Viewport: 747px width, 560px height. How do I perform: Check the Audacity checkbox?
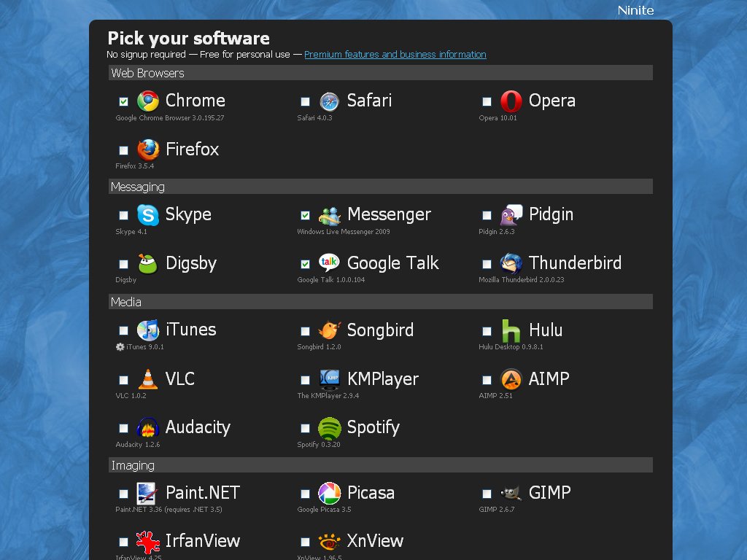(x=124, y=429)
